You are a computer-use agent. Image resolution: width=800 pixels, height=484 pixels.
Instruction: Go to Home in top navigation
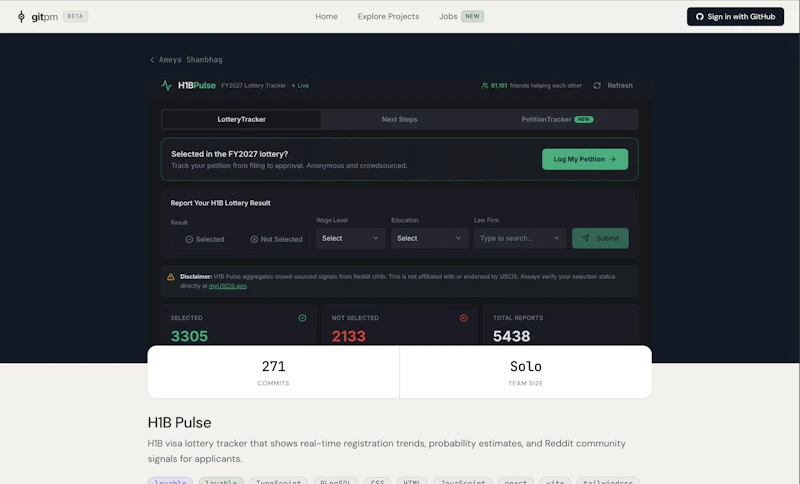[327, 16]
